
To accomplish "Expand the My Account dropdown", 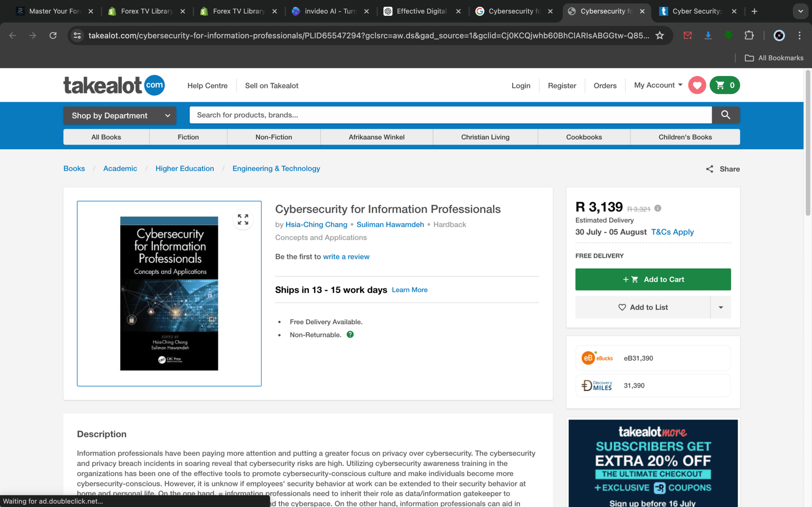I will (658, 85).
